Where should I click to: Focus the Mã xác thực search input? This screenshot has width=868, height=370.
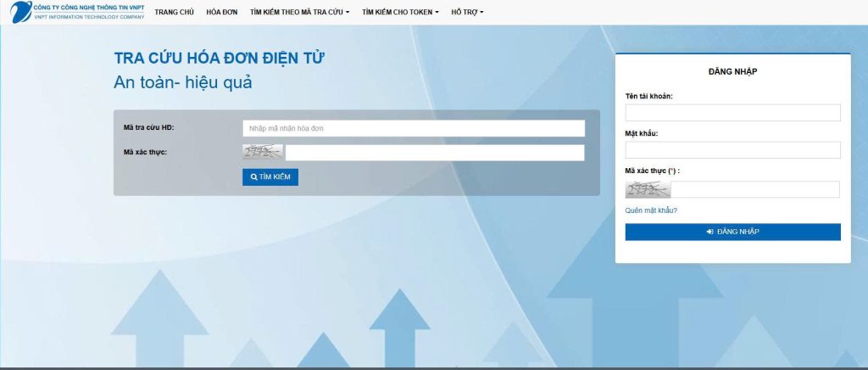tap(435, 153)
